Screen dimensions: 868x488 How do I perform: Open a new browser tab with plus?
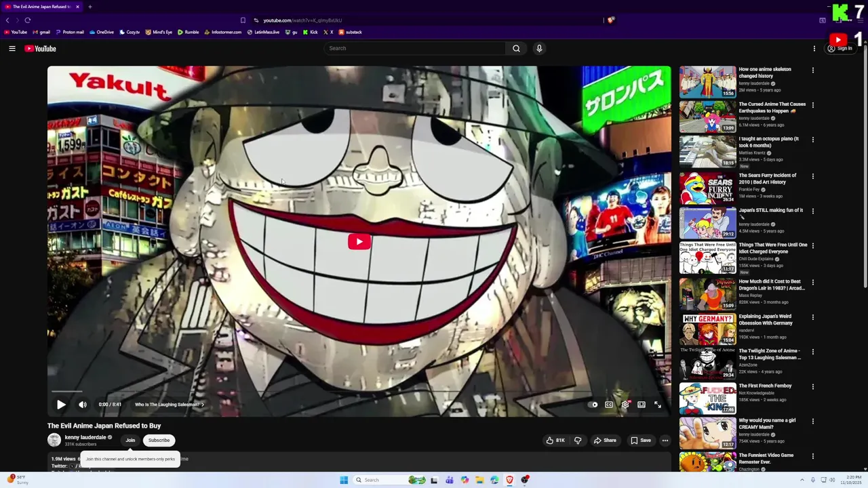click(90, 7)
